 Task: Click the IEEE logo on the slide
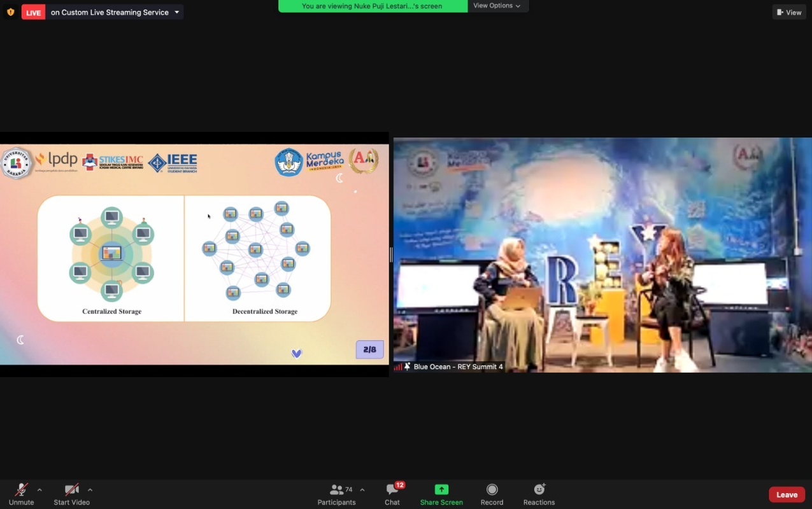[x=173, y=163]
